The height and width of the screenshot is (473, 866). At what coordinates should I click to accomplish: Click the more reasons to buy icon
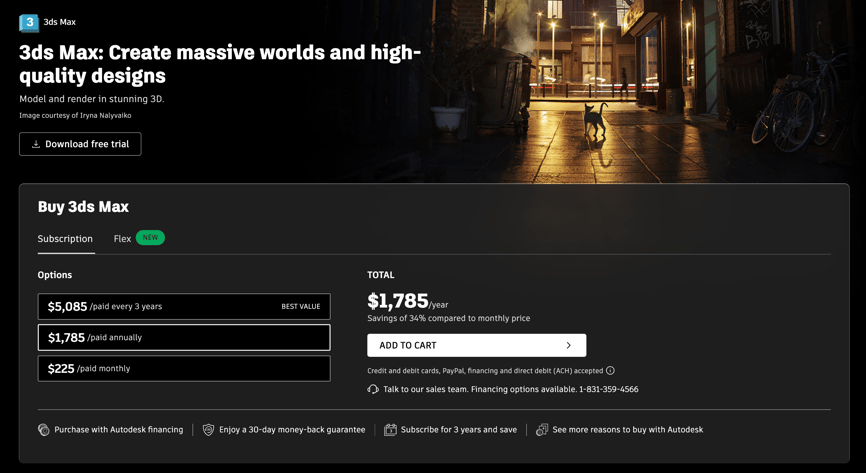[x=542, y=430]
